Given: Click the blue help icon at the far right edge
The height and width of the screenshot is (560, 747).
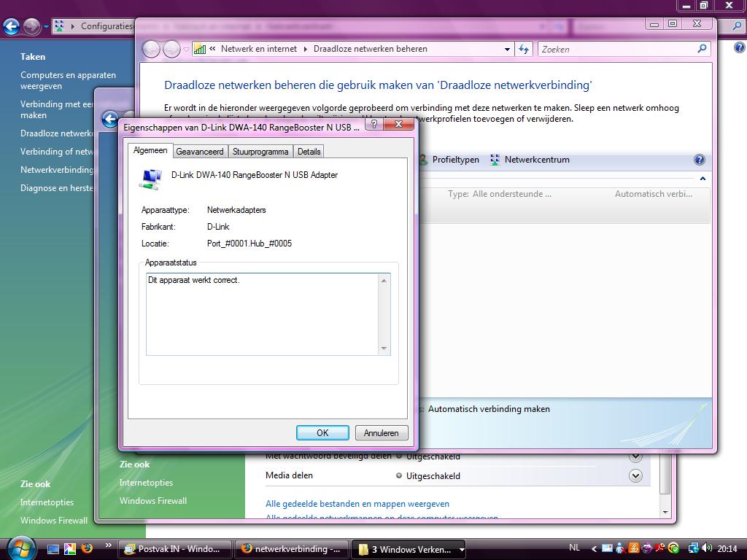Looking at the screenshot, I should click(739, 47).
